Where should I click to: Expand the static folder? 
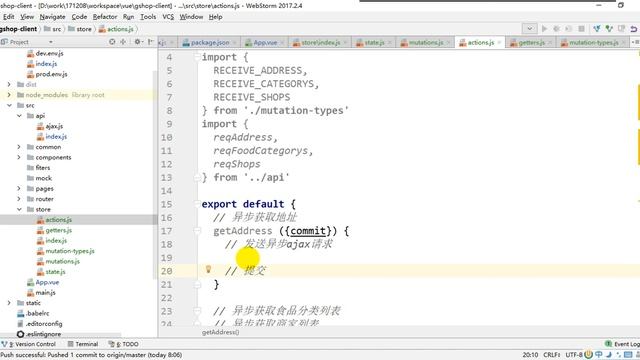[9, 303]
